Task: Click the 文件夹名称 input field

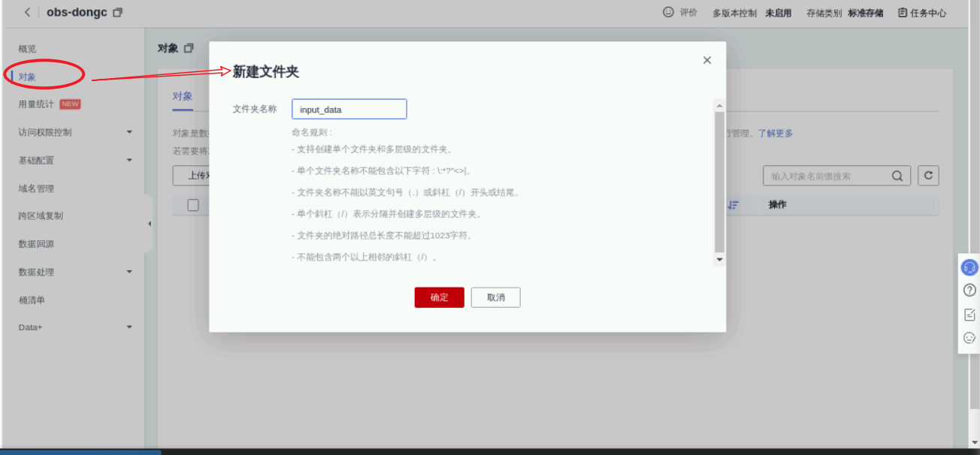Action: click(x=349, y=109)
